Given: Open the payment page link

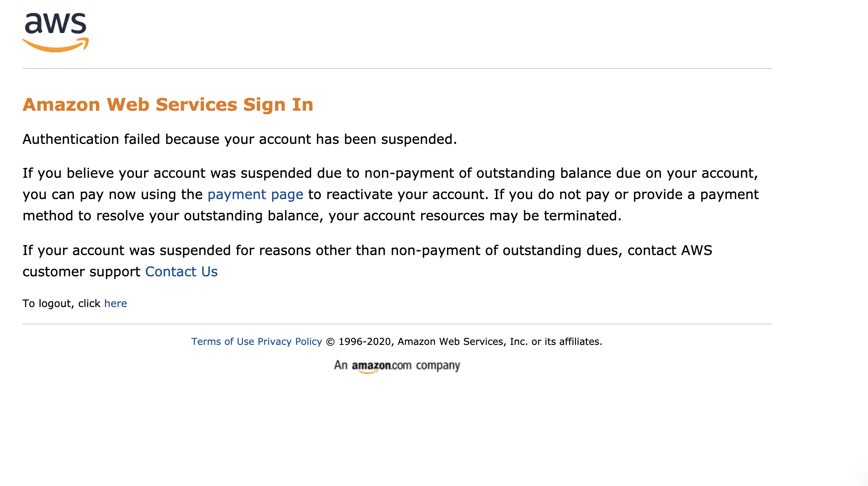Looking at the screenshot, I should click(255, 195).
